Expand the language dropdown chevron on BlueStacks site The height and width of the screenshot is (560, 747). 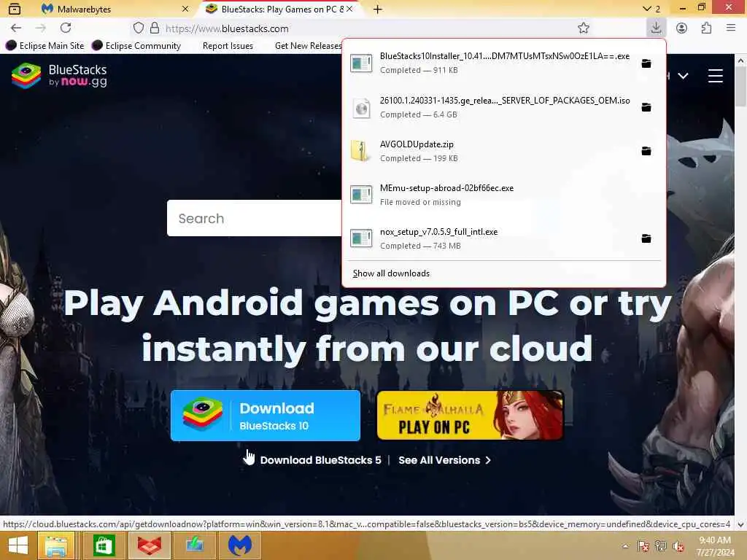[683, 76]
